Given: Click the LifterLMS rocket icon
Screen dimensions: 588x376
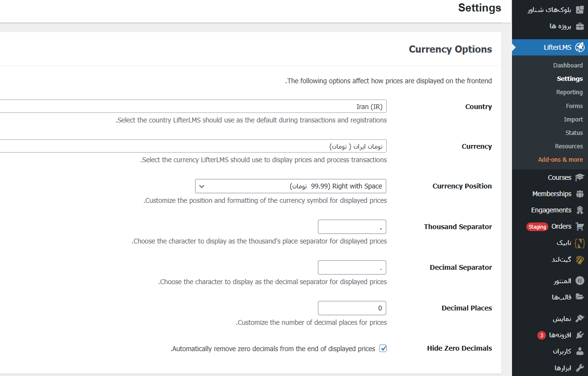Looking at the screenshot, I should click(x=579, y=47).
